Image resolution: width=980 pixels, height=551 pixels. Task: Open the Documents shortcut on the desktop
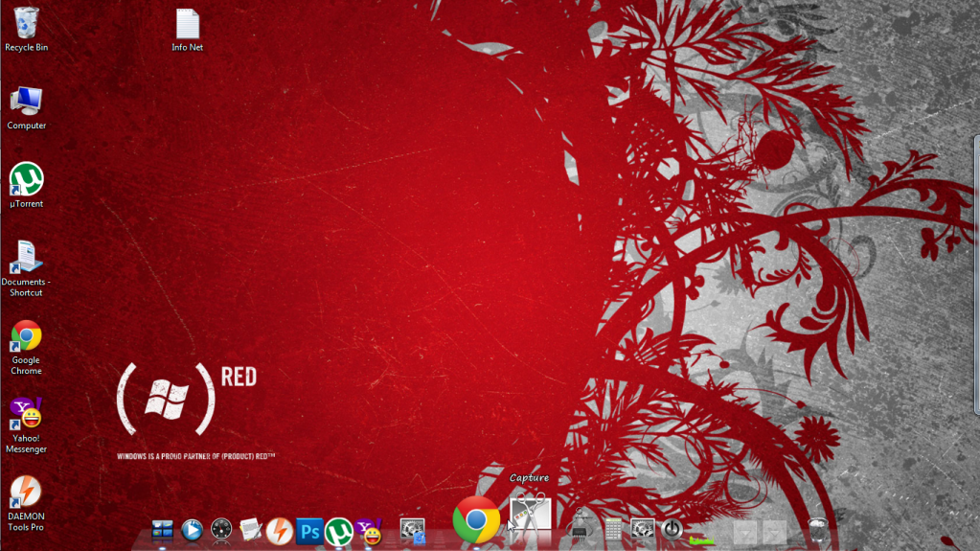point(26,267)
